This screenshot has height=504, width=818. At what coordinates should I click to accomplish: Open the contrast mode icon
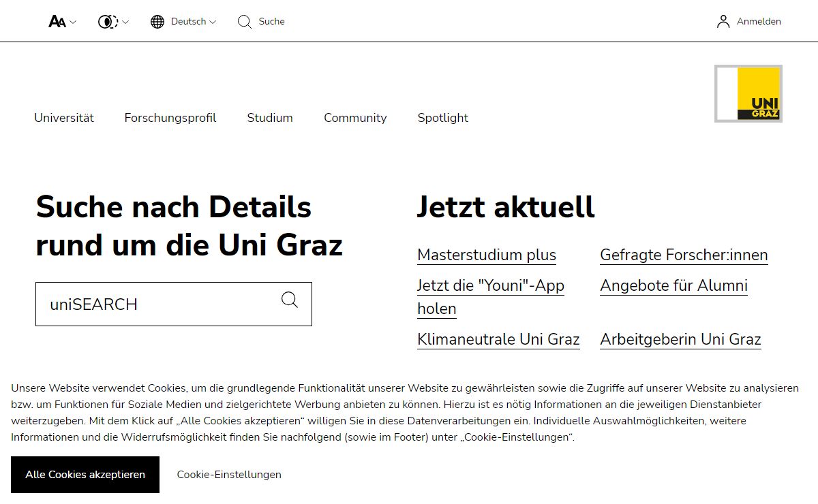pyautogui.click(x=107, y=22)
